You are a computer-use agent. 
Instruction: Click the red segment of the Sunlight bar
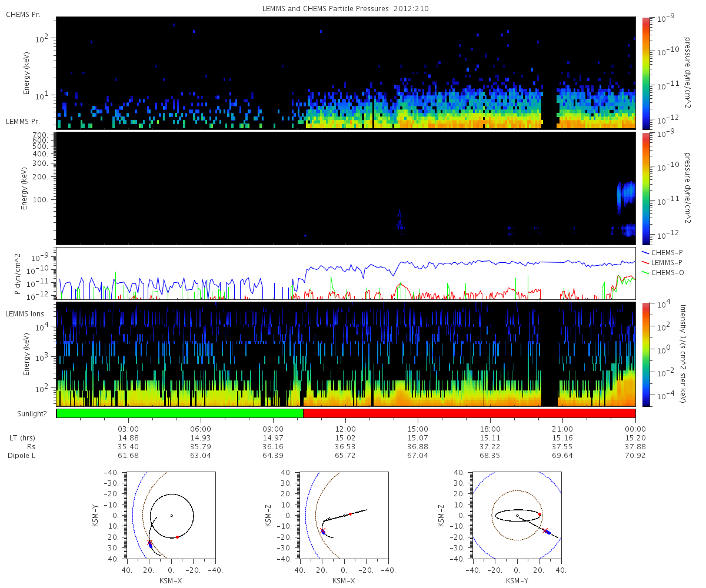pyautogui.click(x=469, y=413)
